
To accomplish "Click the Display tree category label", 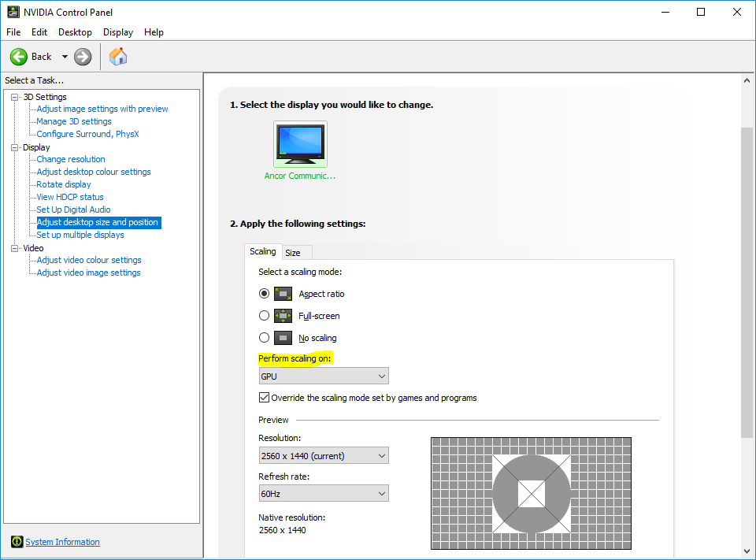I will [x=36, y=147].
